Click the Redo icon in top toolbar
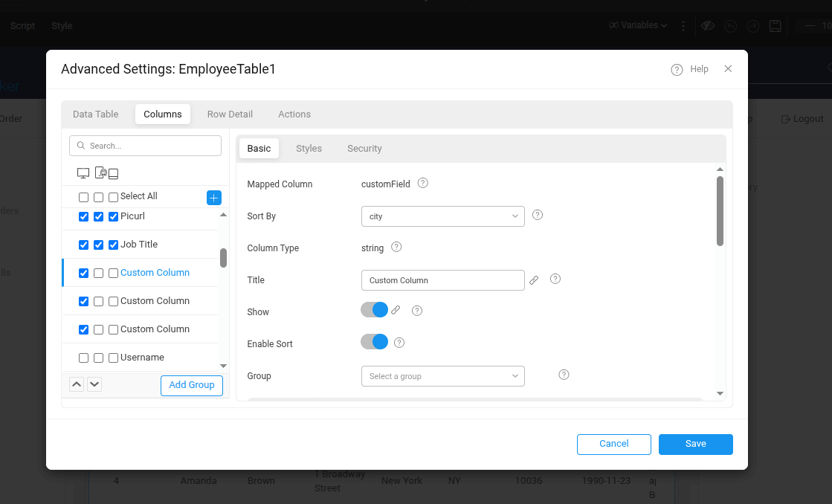 click(752, 25)
